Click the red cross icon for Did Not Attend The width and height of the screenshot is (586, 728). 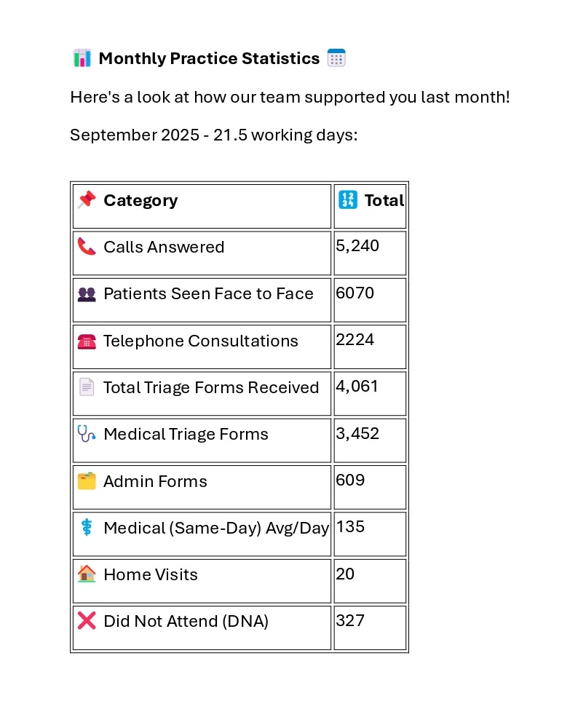(x=87, y=621)
